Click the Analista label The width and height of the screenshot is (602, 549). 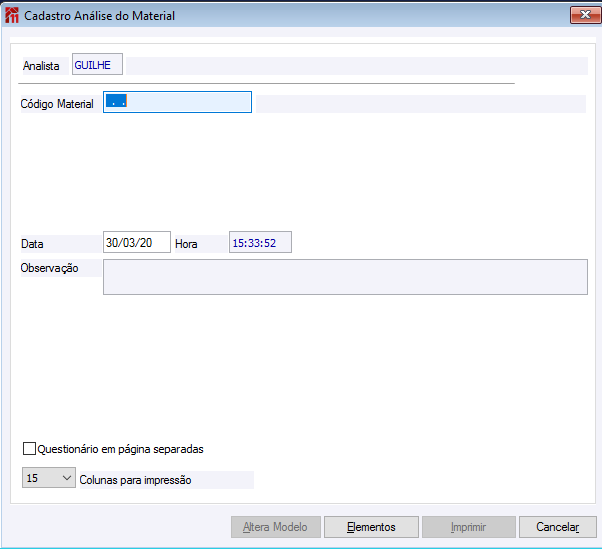pyautogui.click(x=41, y=66)
